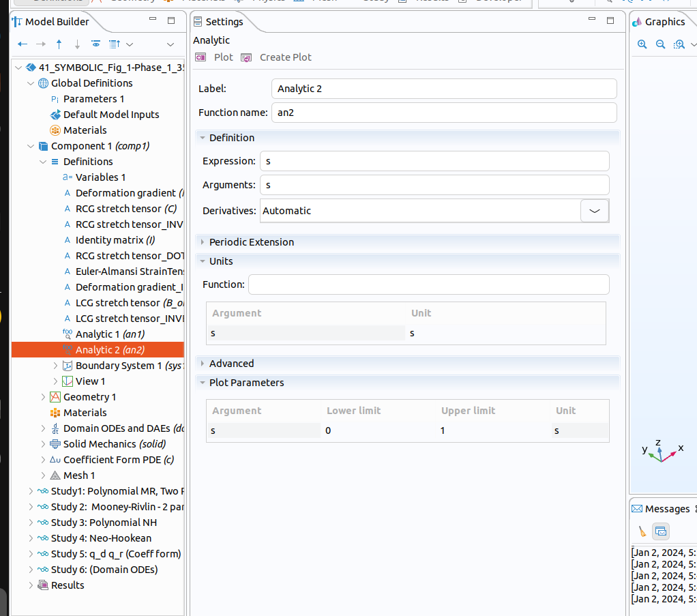Open the Derivatives dropdown
697x616 pixels.
[x=594, y=211]
